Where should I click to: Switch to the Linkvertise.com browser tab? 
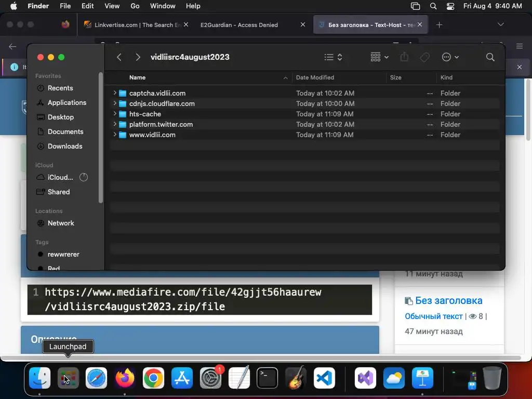136,25
